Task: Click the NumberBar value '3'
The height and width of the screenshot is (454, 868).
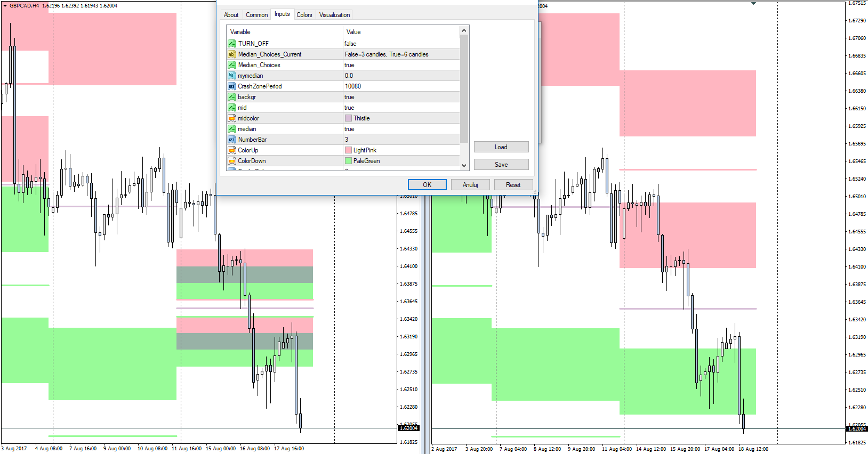Action: [347, 140]
